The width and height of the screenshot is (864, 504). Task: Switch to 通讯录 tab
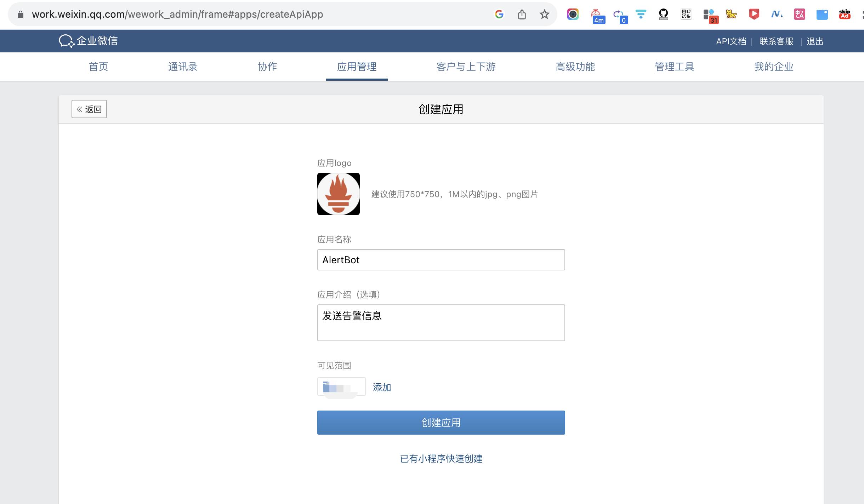(x=183, y=67)
